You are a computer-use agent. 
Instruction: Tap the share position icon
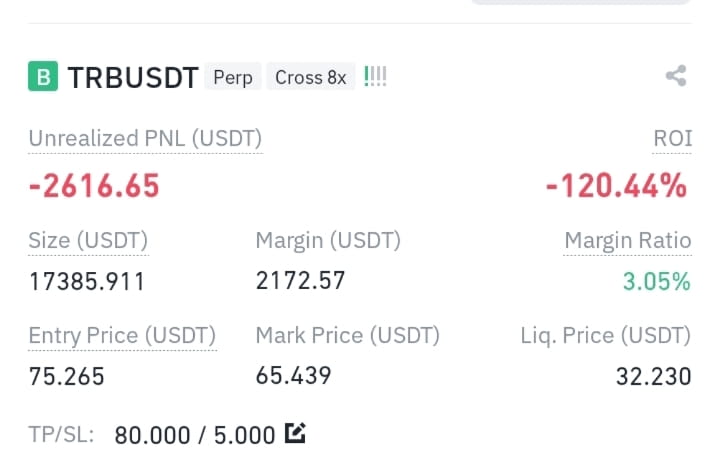[x=676, y=76]
